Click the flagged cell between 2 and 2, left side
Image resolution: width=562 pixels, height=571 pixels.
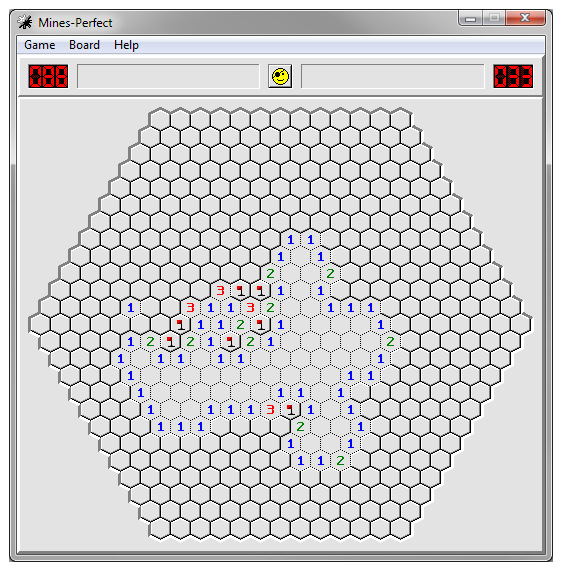pos(170,342)
